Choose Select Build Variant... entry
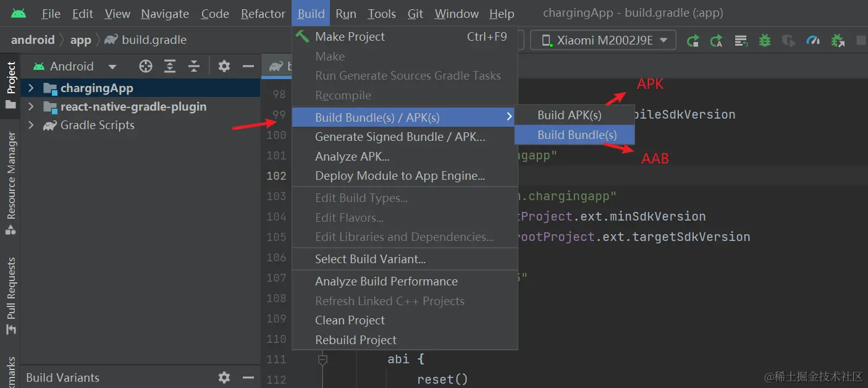The width and height of the screenshot is (868, 388). 405,259
